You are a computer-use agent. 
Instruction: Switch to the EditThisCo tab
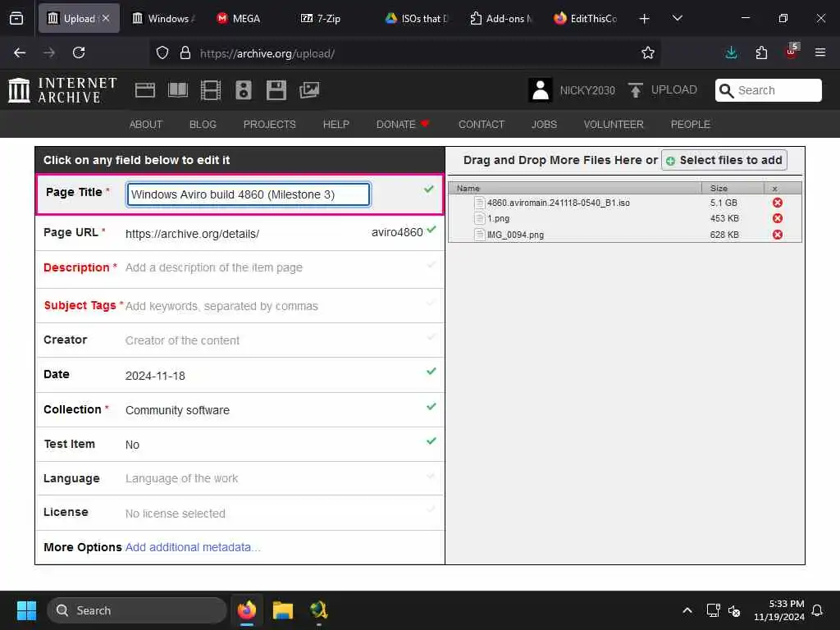(586, 18)
